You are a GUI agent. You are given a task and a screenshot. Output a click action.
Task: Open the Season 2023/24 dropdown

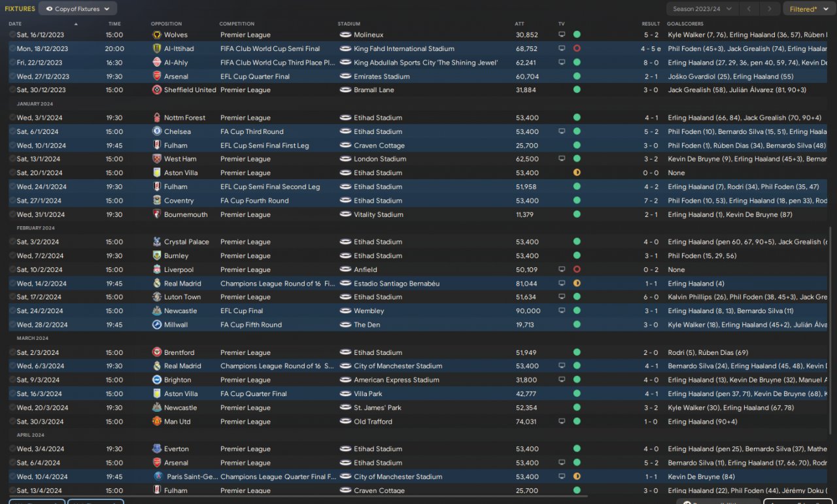tap(703, 9)
